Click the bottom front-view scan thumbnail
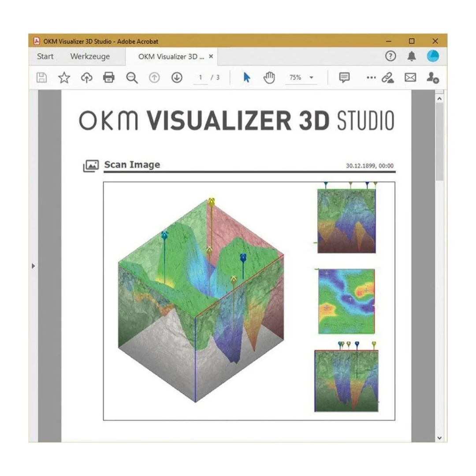The image size is (476, 476). click(x=346, y=381)
